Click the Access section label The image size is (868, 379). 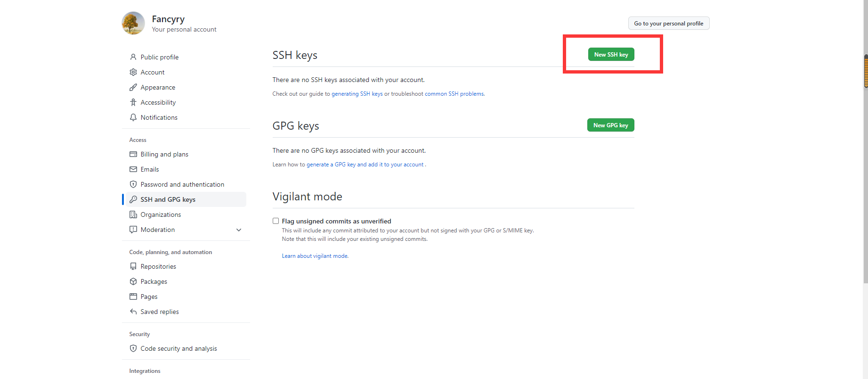138,140
